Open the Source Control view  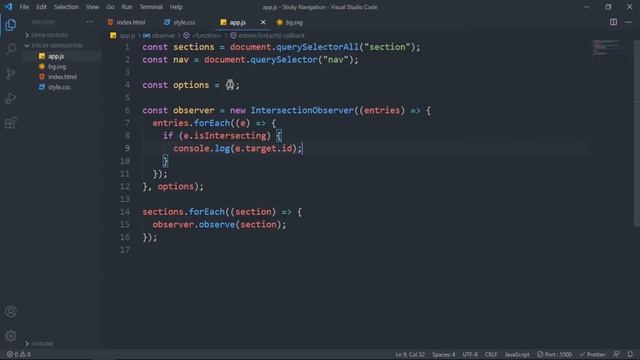11,73
